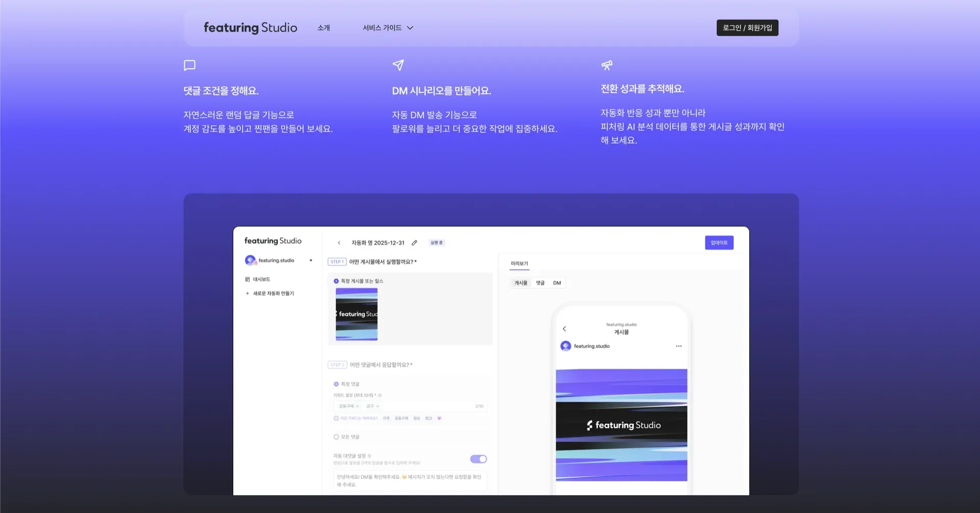Expand the 서비스 가이드 dropdown
Image resolution: width=980 pixels, height=513 pixels.
pos(388,28)
